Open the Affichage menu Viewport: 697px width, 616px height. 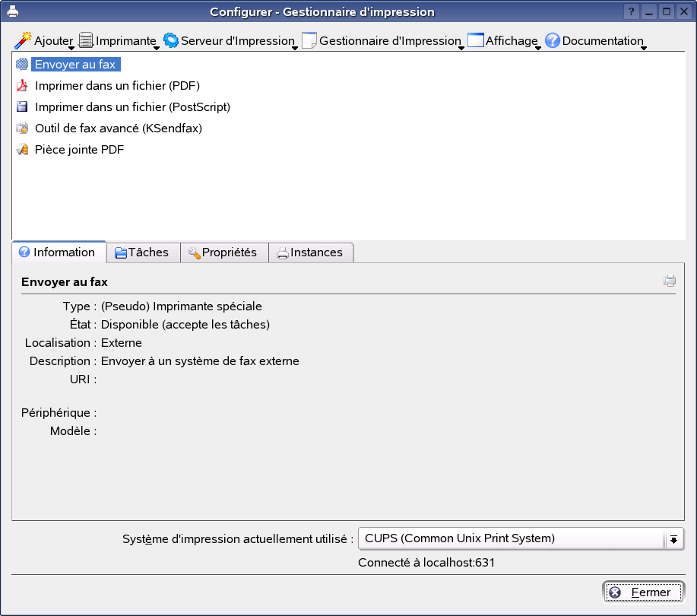coord(504,41)
